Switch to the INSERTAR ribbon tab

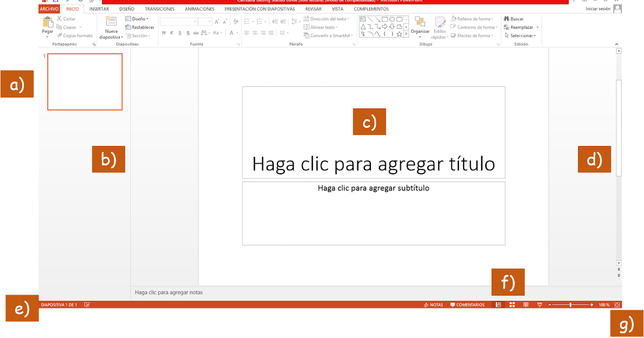98,9
